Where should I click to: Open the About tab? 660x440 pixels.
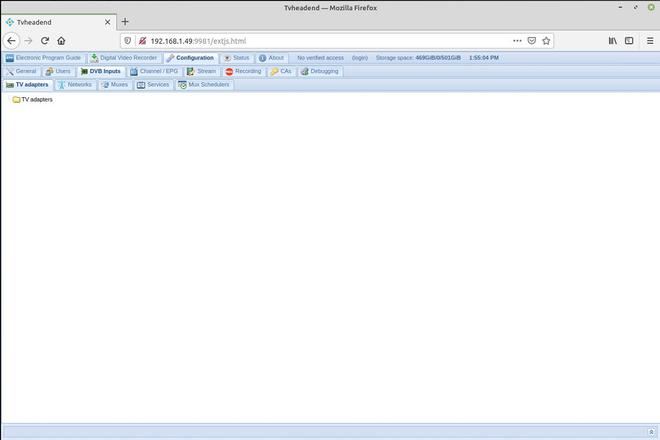[x=271, y=58]
